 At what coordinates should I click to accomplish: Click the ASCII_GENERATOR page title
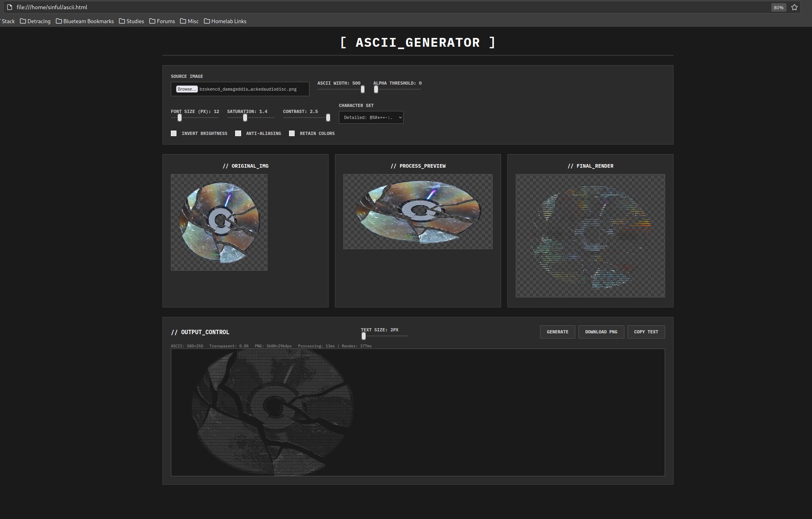(x=418, y=42)
